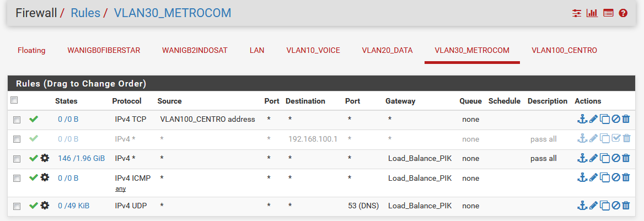Go to the WANIGB0FIBERSTAR tab
644x221 pixels.
coord(104,50)
